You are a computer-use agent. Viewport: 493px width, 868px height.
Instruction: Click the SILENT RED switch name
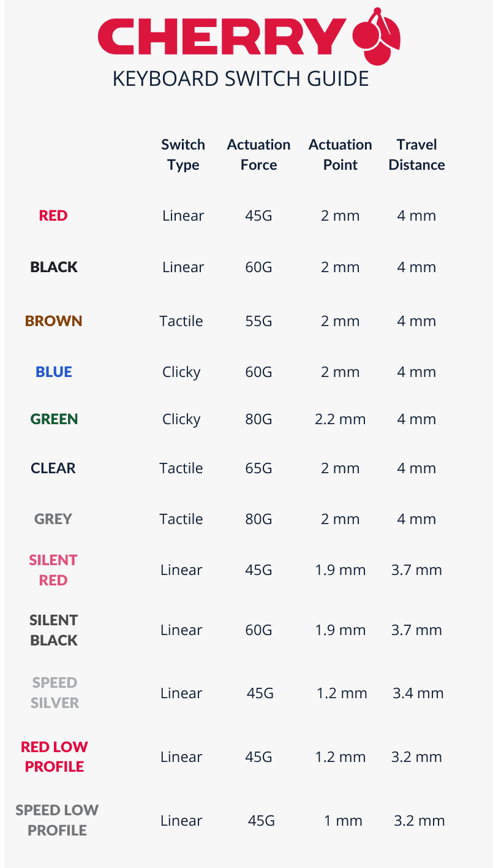[53, 570]
